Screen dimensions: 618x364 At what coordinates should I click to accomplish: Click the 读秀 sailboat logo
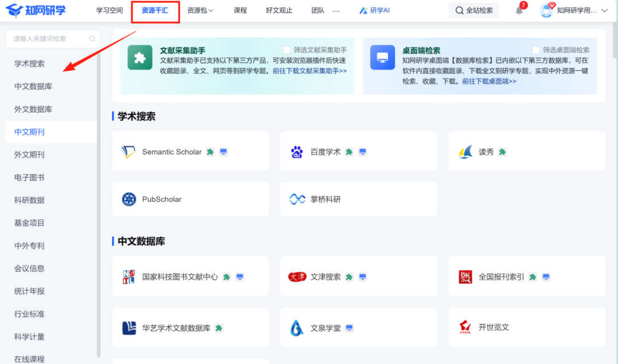[x=465, y=152]
